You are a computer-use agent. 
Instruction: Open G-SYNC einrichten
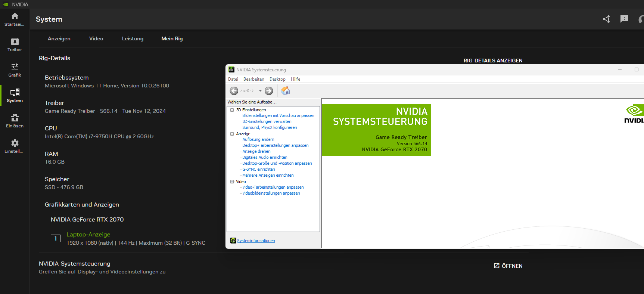(x=259, y=169)
